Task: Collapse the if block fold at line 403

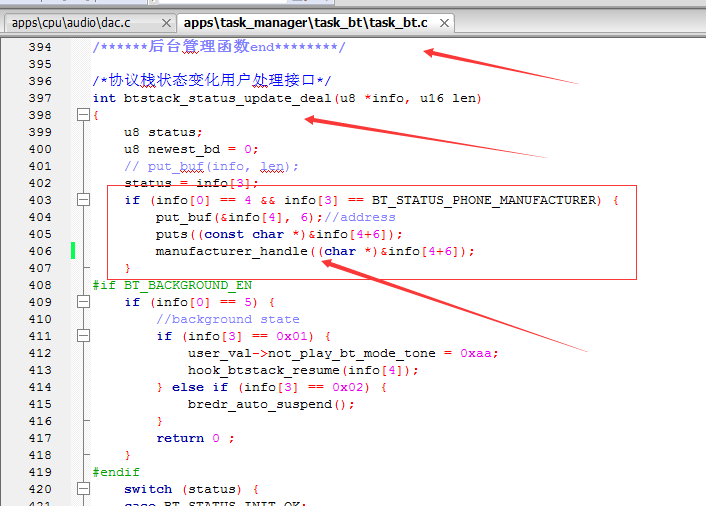Action: [83, 199]
